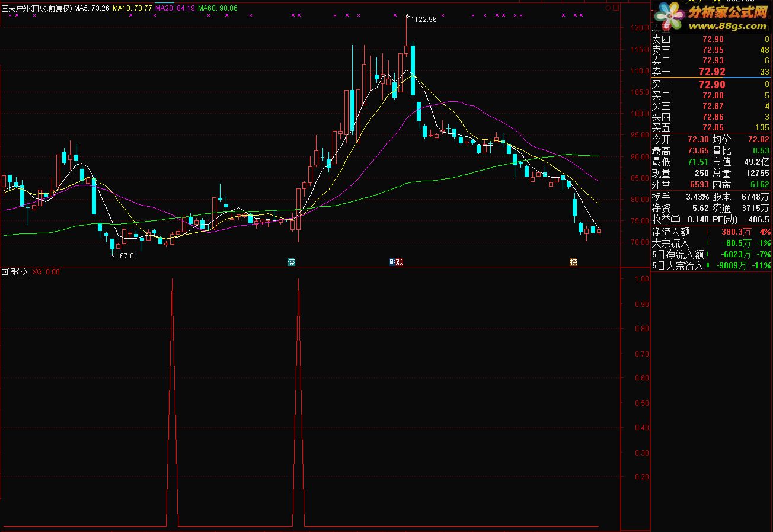Click the chart title 三夫户外(日线,前复权)

coord(37,8)
